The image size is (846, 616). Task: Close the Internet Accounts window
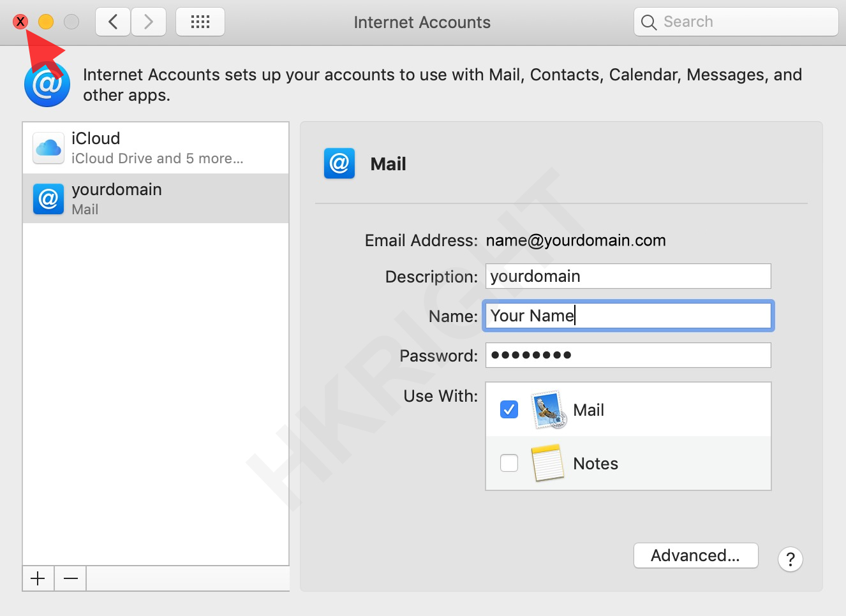pos(20,22)
